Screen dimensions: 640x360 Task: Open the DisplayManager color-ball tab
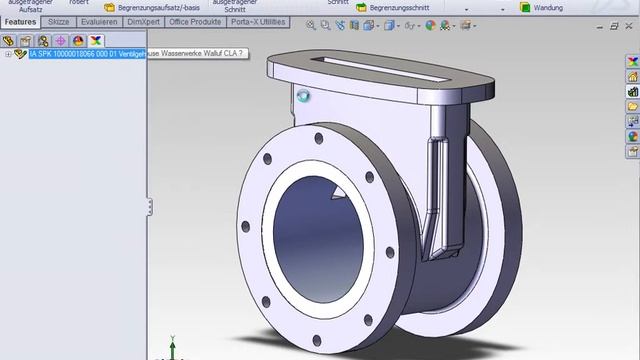point(78,41)
